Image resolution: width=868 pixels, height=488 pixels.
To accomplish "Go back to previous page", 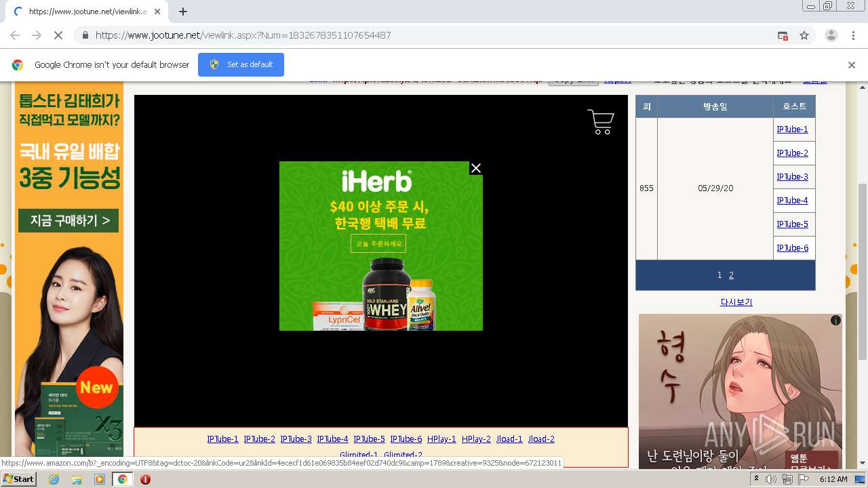I will coord(15,35).
